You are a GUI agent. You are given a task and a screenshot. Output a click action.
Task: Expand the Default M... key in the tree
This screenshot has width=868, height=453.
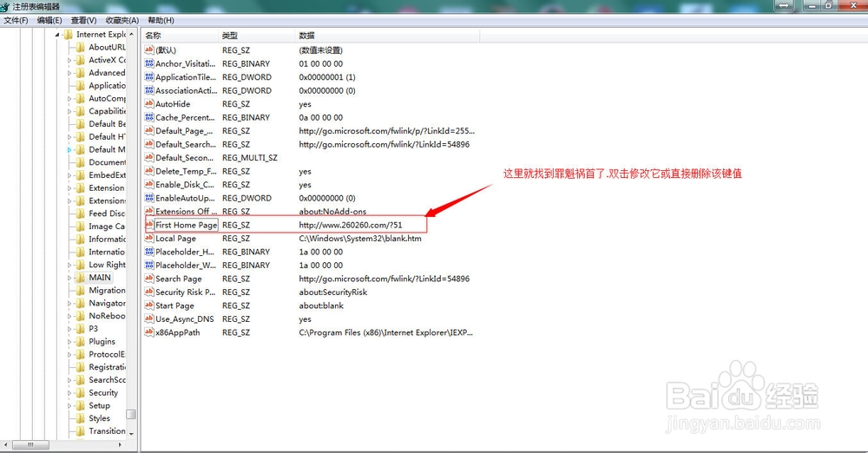click(x=69, y=149)
